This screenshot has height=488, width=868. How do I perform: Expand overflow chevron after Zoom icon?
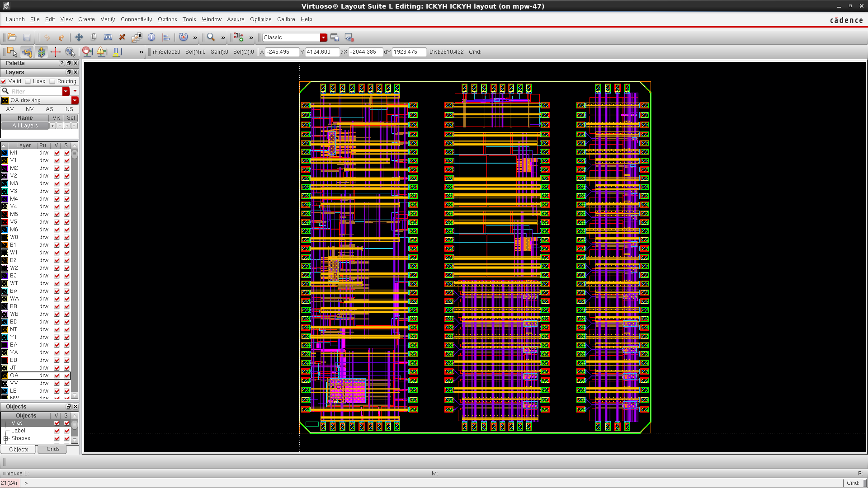(223, 38)
